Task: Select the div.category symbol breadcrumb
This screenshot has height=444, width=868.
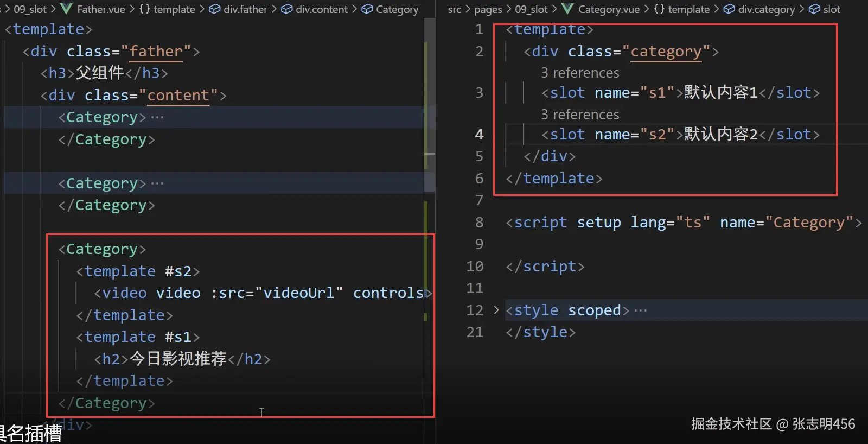Action: point(759,9)
